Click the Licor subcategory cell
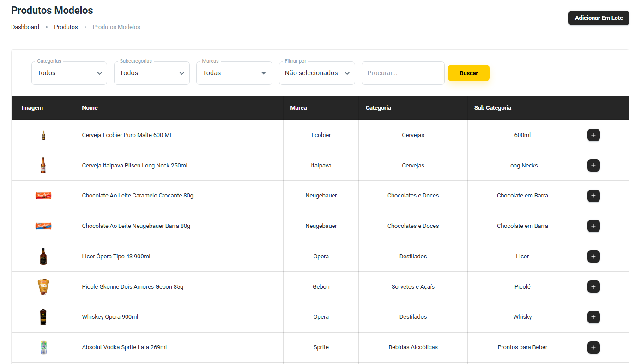The width and height of the screenshot is (641, 364). 522,257
